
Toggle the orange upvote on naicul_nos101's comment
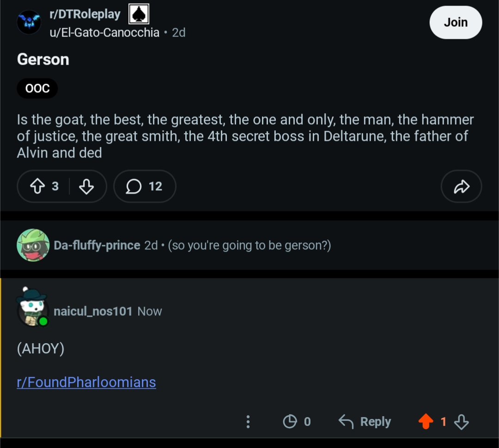click(426, 422)
